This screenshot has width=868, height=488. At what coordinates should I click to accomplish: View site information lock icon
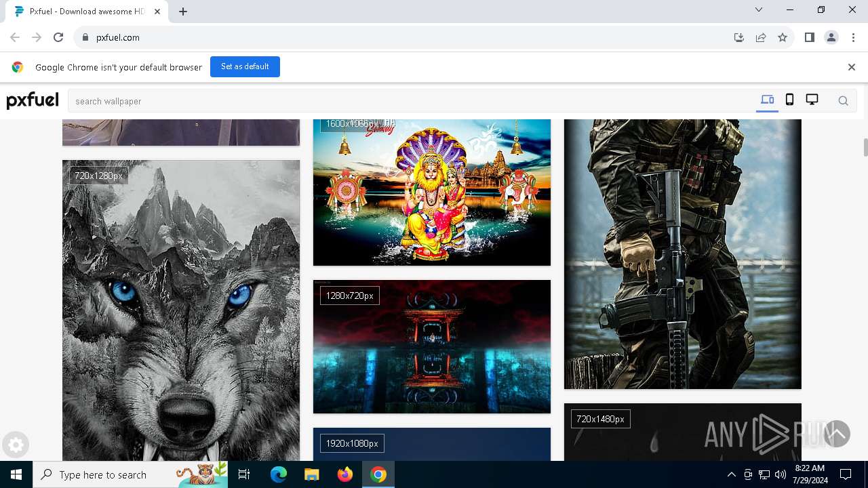85,37
